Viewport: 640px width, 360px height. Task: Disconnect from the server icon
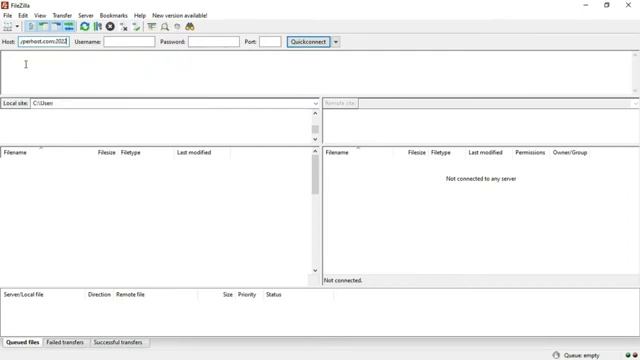[x=123, y=27]
